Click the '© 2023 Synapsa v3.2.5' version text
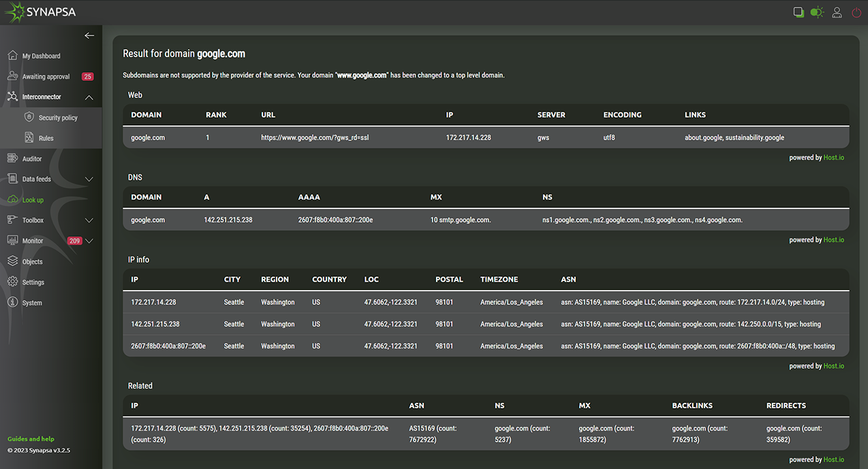 pyautogui.click(x=39, y=450)
